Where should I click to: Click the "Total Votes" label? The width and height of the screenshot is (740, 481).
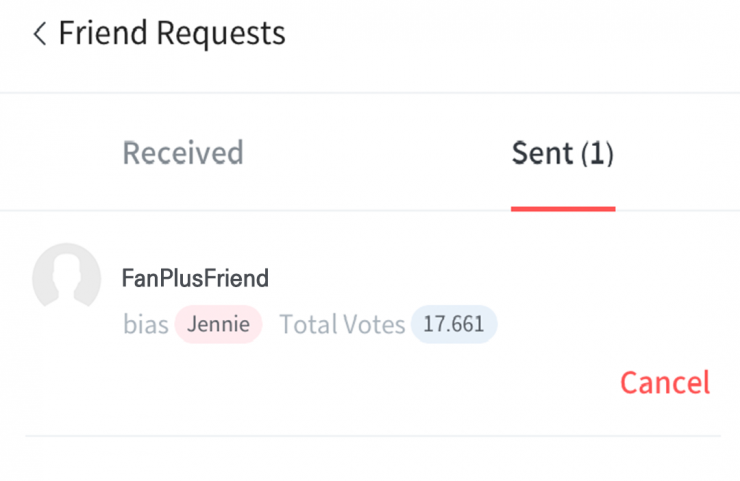pos(342,324)
